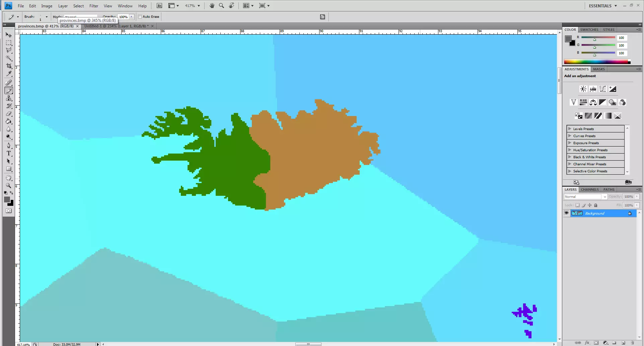This screenshot has height=346, width=644.
Task: Launch Adobe Bridge from the top bar
Action: tap(159, 6)
